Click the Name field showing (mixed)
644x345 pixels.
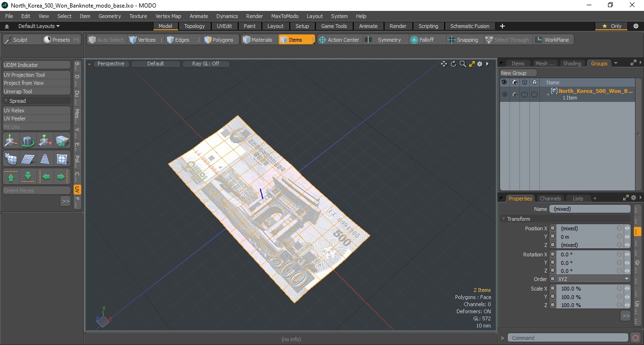point(590,209)
